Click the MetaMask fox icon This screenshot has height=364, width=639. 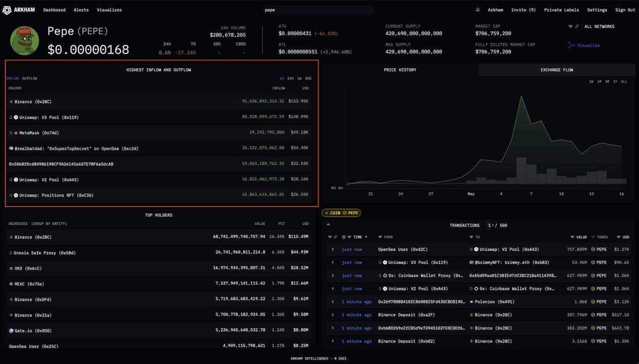click(16, 133)
